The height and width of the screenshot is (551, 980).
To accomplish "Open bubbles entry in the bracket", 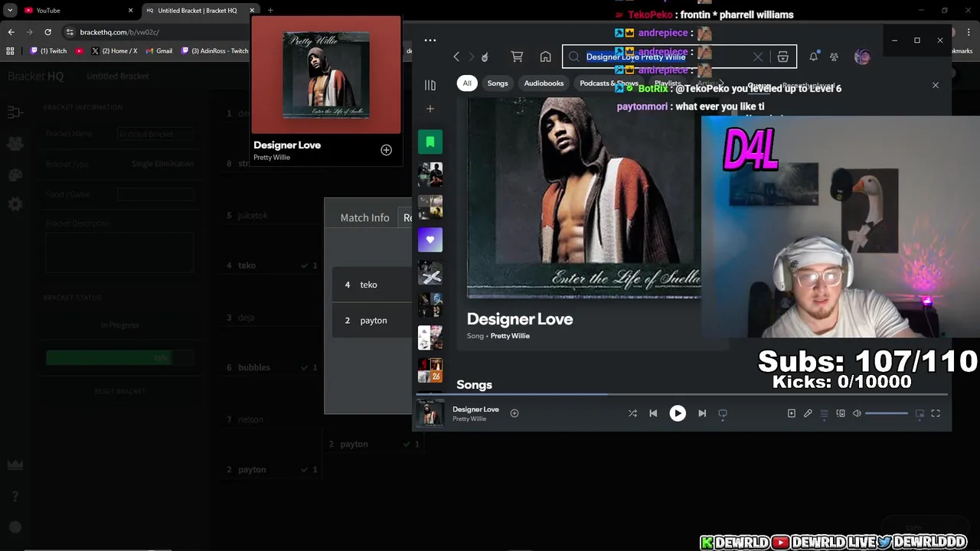I will click(254, 367).
